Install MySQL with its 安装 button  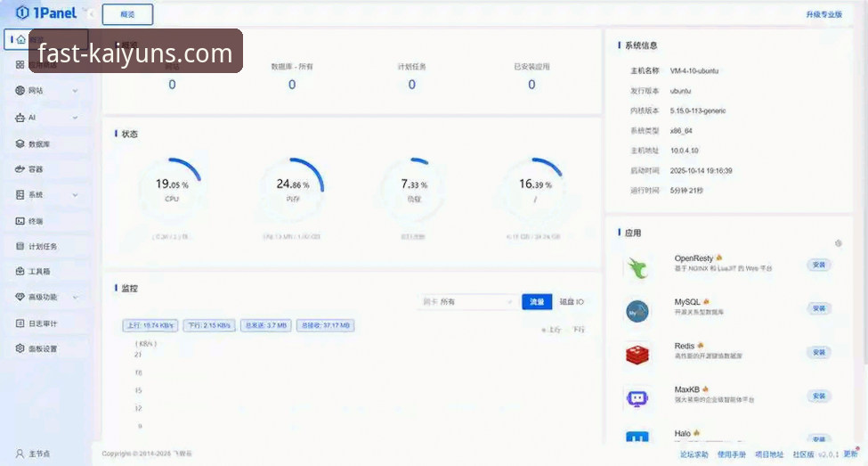[x=819, y=308]
